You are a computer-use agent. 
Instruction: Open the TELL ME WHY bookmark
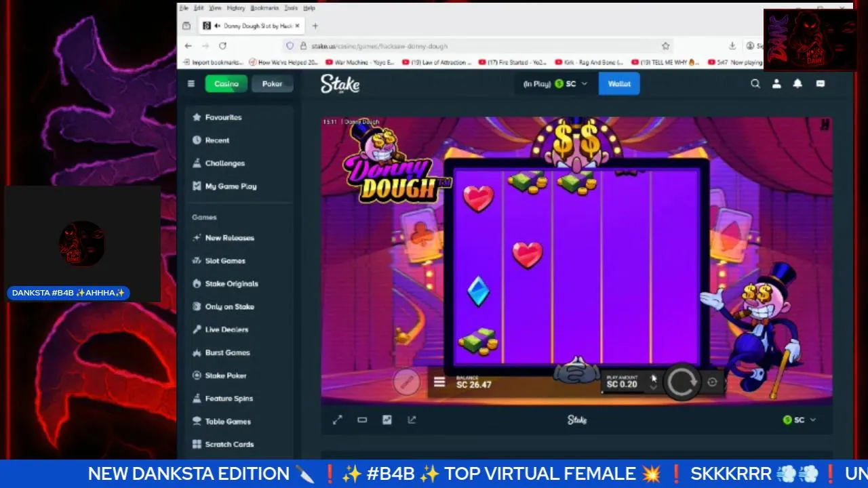tap(665, 62)
